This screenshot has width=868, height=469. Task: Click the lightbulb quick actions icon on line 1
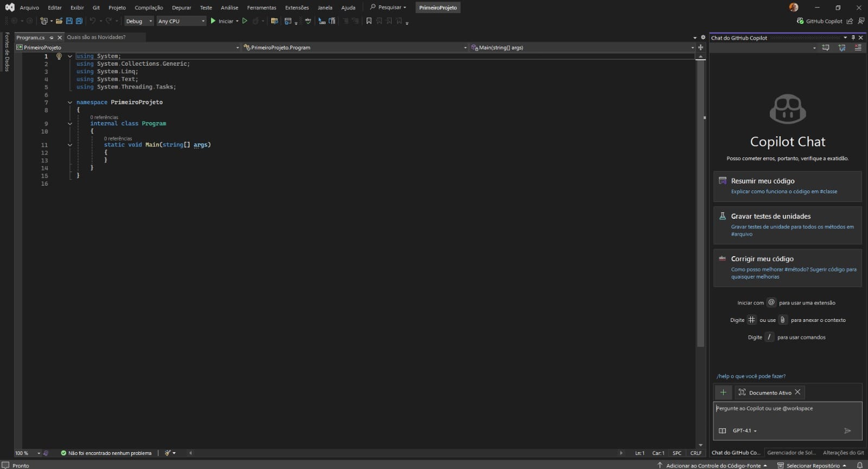click(x=59, y=56)
